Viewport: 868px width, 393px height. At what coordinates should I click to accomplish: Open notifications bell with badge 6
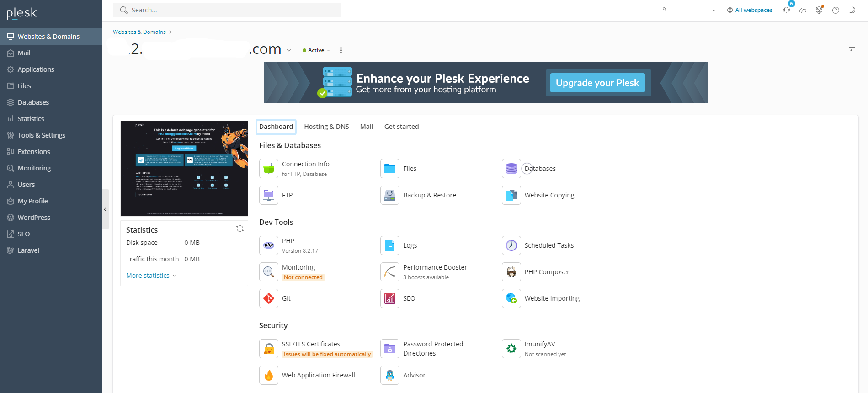[x=786, y=10]
